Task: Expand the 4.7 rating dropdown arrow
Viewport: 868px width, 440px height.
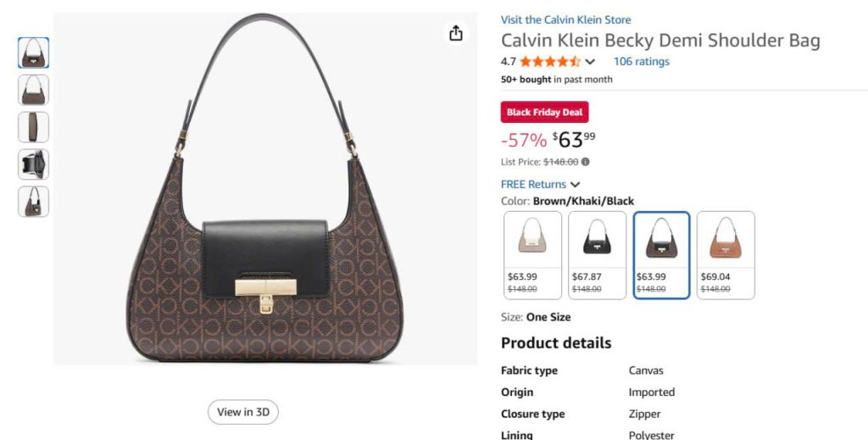Action: [591, 62]
